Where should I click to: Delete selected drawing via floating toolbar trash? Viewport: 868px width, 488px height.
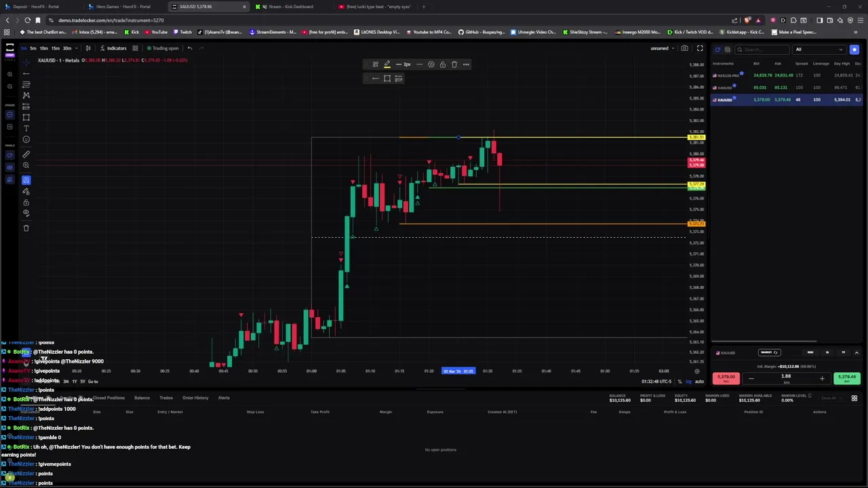pyautogui.click(x=454, y=64)
